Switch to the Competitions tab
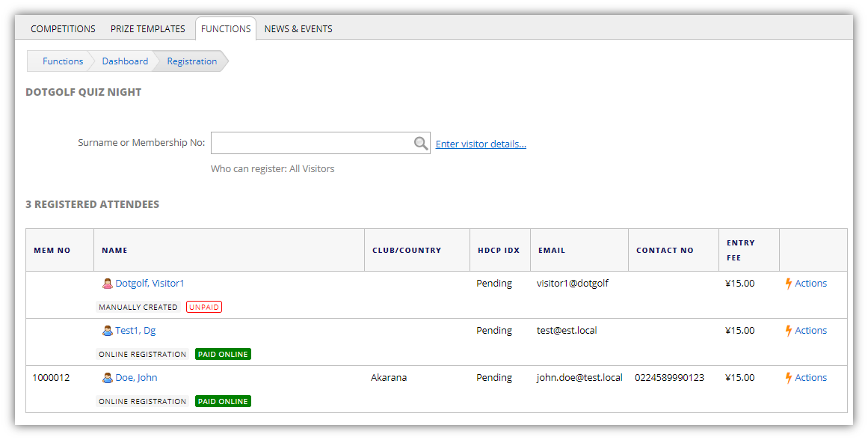868x440 pixels. 63,29
